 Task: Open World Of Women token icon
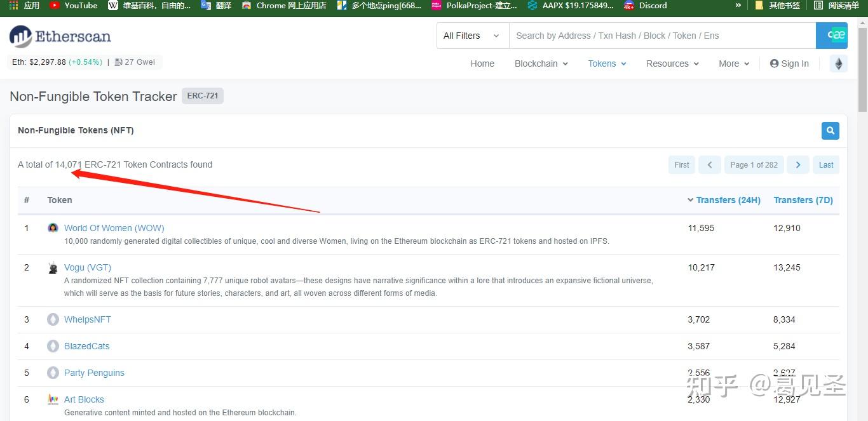coord(53,228)
